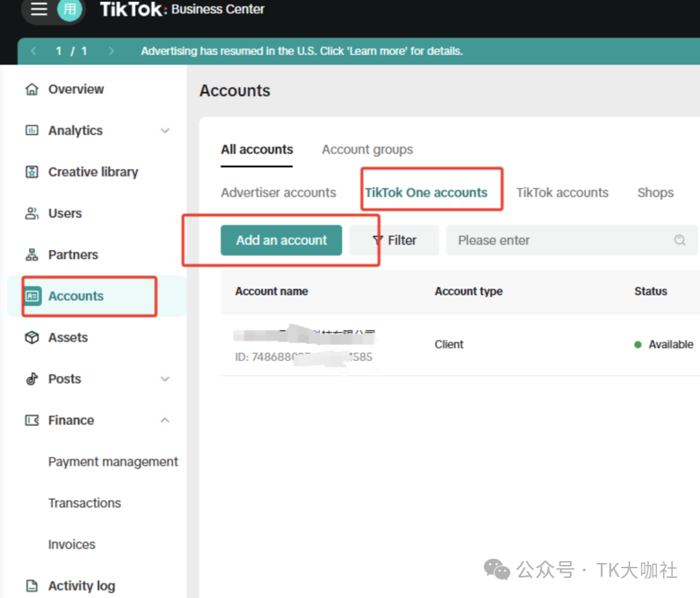Viewport: 700px width, 598px height.
Task: Open the Filter button
Action: (x=394, y=240)
